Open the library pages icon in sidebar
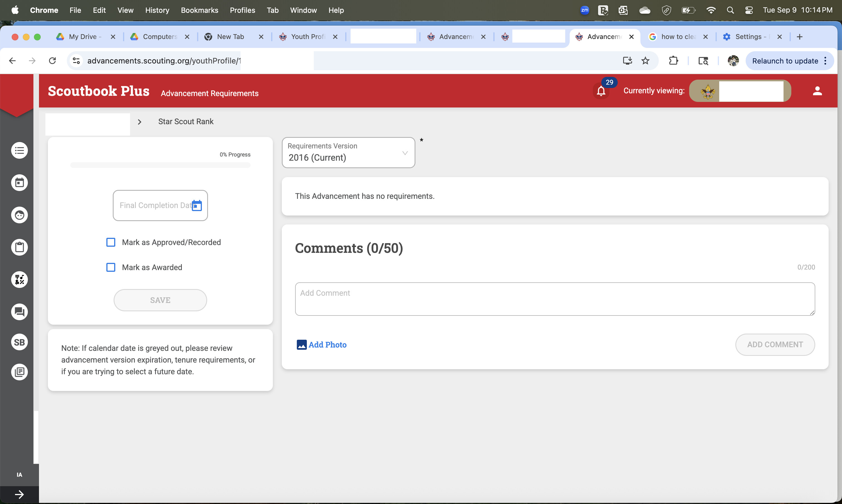 click(19, 372)
